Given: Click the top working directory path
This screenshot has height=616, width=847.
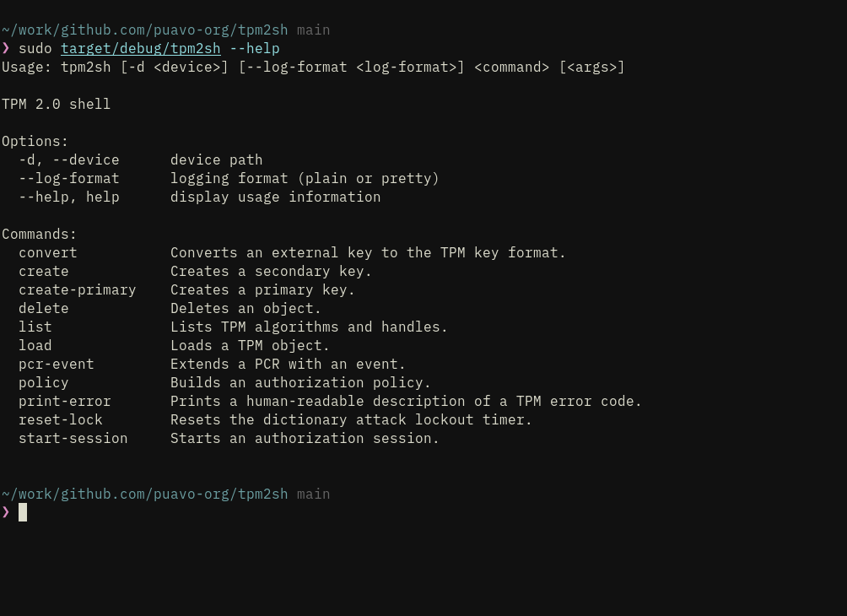Looking at the screenshot, I should pos(145,30).
